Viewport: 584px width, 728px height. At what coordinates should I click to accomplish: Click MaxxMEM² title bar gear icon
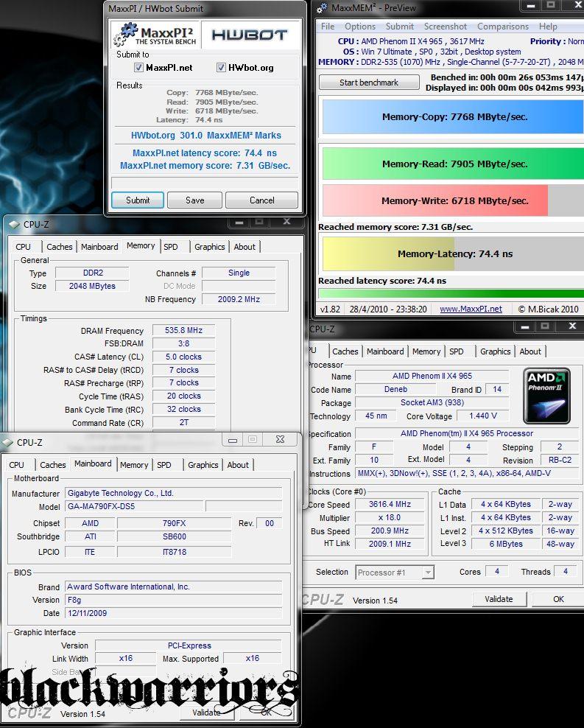click(x=323, y=7)
